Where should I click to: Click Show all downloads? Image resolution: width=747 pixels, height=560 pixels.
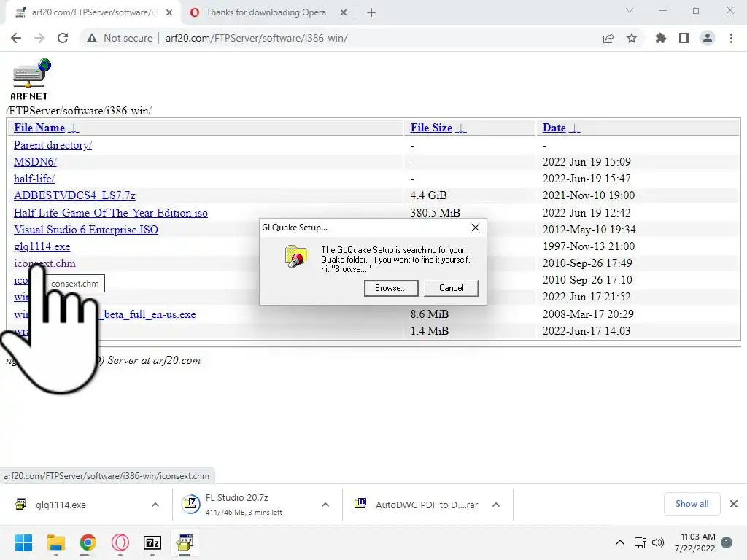coord(692,504)
